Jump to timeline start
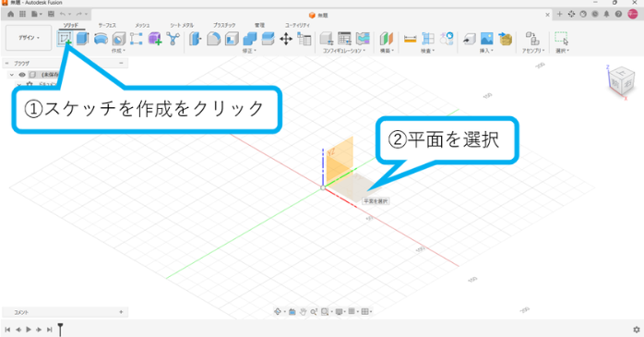This screenshot has height=337, width=644. [7, 330]
